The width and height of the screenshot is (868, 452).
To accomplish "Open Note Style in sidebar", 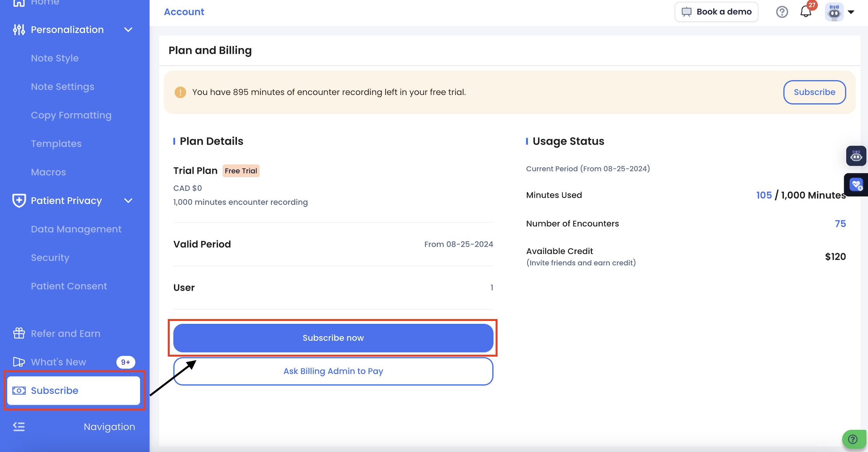I will click(55, 58).
